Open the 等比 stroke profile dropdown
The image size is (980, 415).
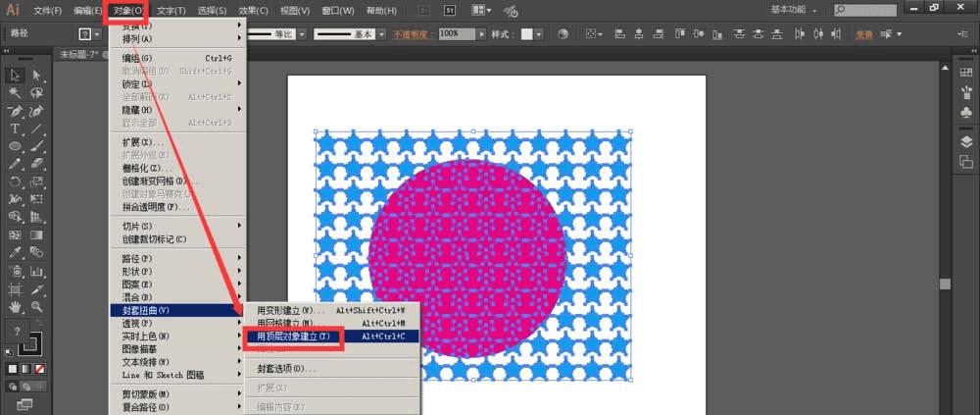tap(303, 34)
